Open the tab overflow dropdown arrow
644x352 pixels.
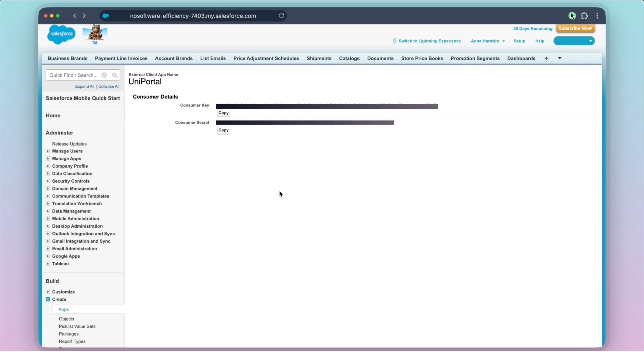(560, 58)
